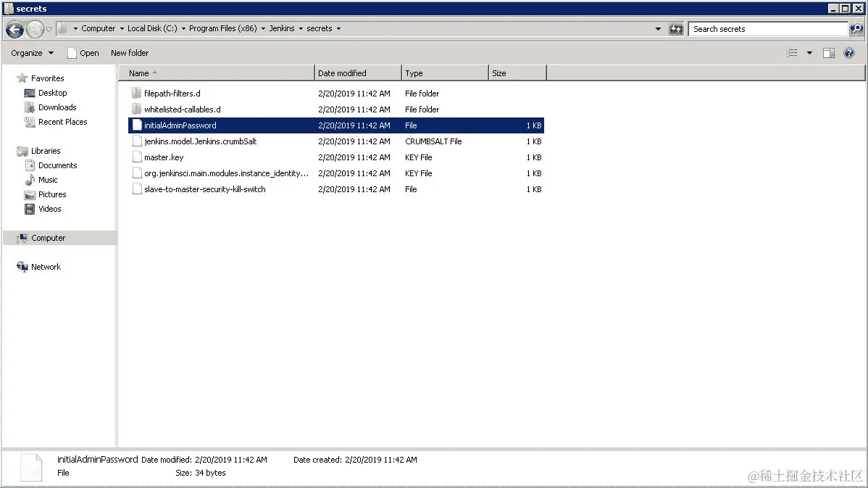This screenshot has width=868, height=488.
Task: Click the Videos film icon in Libraries
Action: point(29,209)
